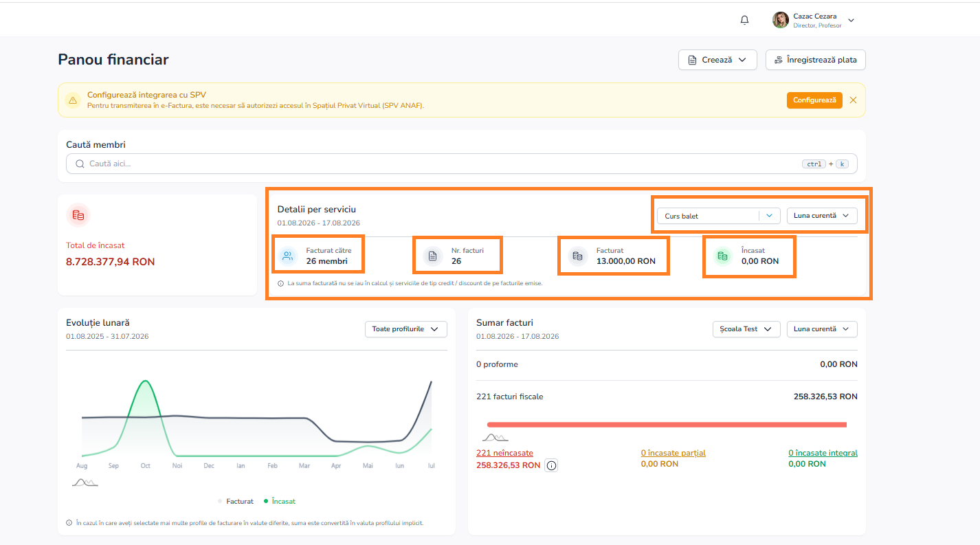Dismiss the SPV integration banner
Viewport: 980px width, 545px height.
853,100
